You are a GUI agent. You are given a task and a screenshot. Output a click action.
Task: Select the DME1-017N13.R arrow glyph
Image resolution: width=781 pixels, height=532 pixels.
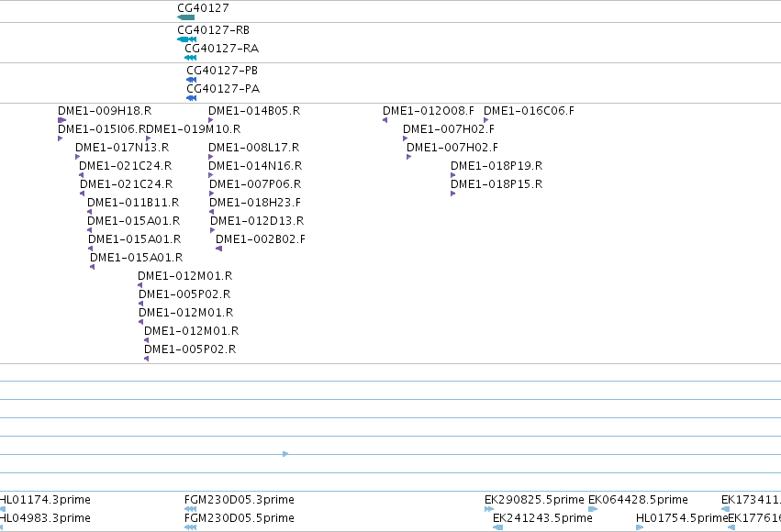77,157
